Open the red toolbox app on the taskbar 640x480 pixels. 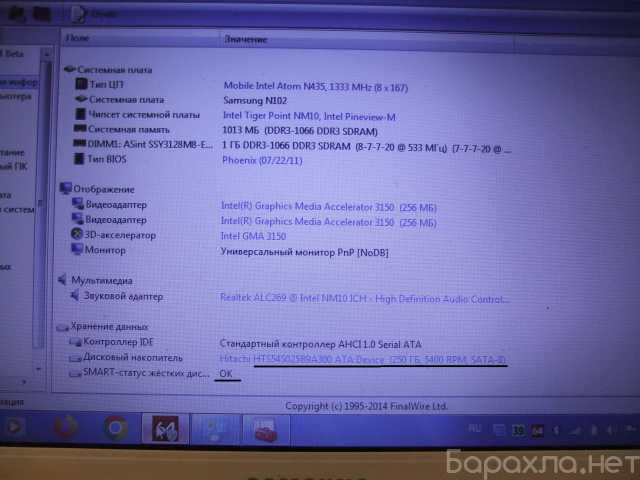(266, 430)
